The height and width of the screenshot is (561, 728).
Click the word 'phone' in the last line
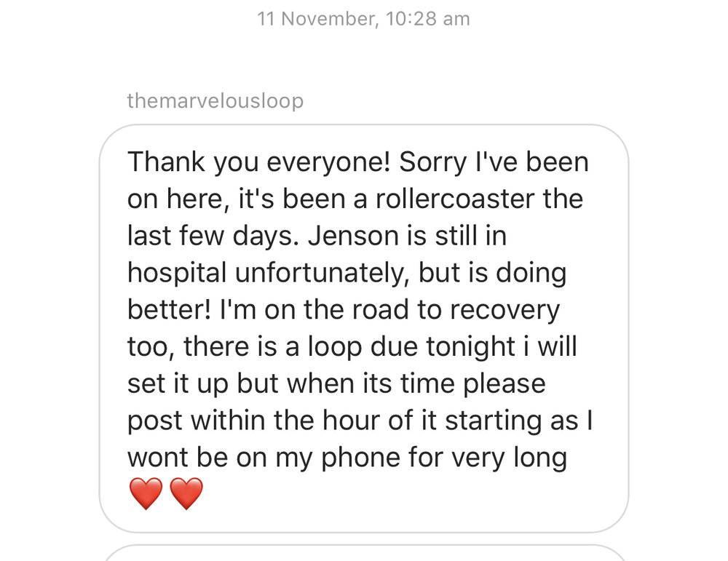(360, 458)
